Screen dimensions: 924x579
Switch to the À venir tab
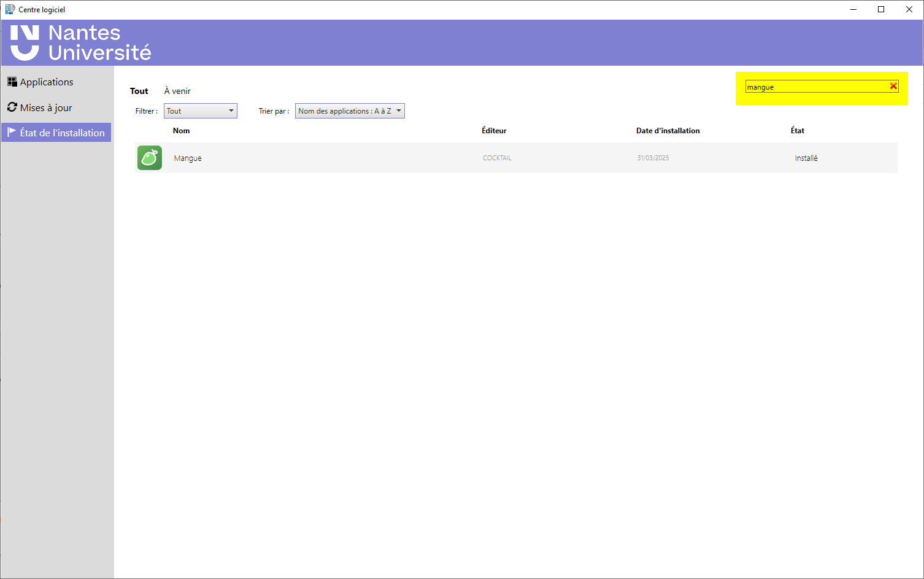(x=177, y=90)
